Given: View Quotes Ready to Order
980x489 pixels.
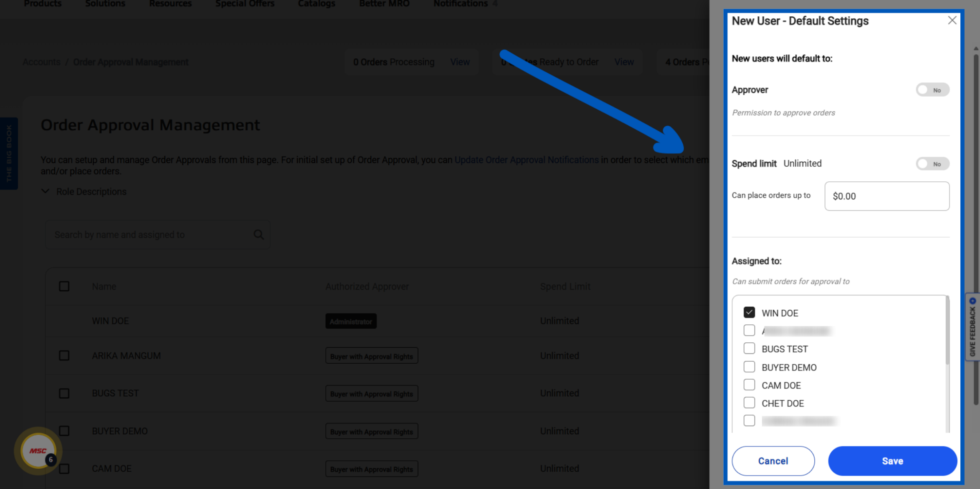Looking at the screenshot, I should click(x=624, y=62).
